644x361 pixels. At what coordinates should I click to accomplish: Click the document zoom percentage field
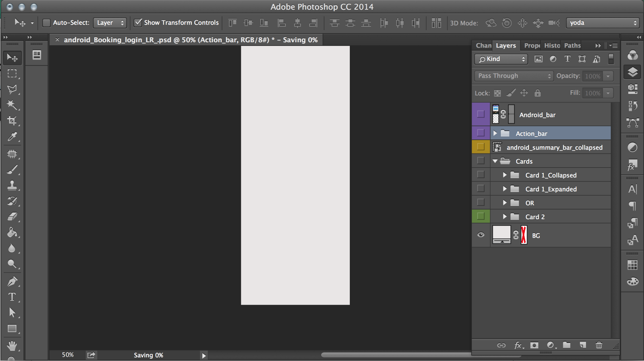tap(68, 355)
